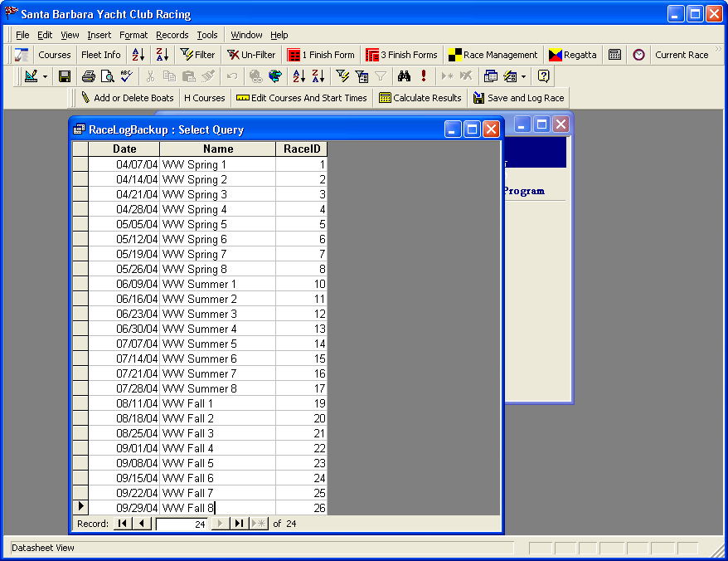This screenshot has height=561, width=728.
Task: Click the Name column header
Action: click(218, 149)
